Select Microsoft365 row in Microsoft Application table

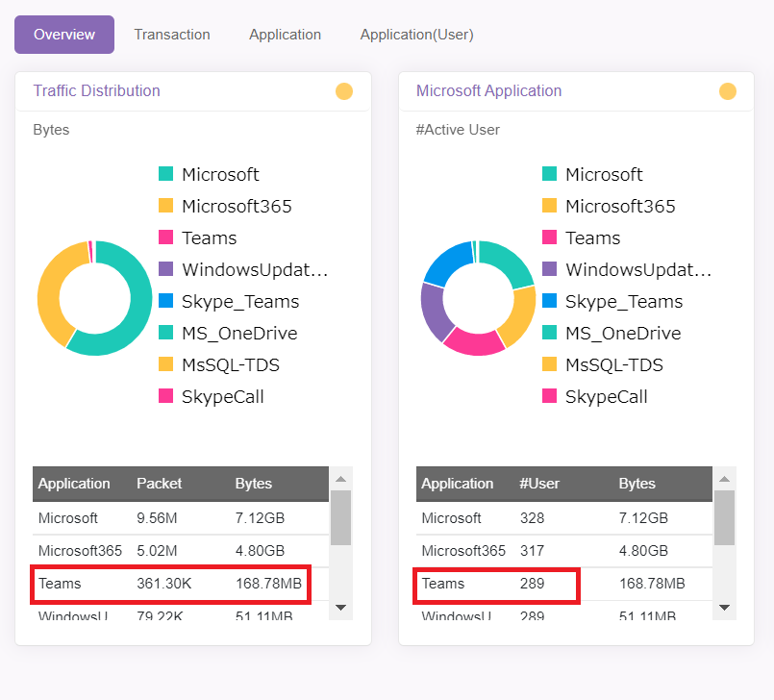tap(564, 550)
